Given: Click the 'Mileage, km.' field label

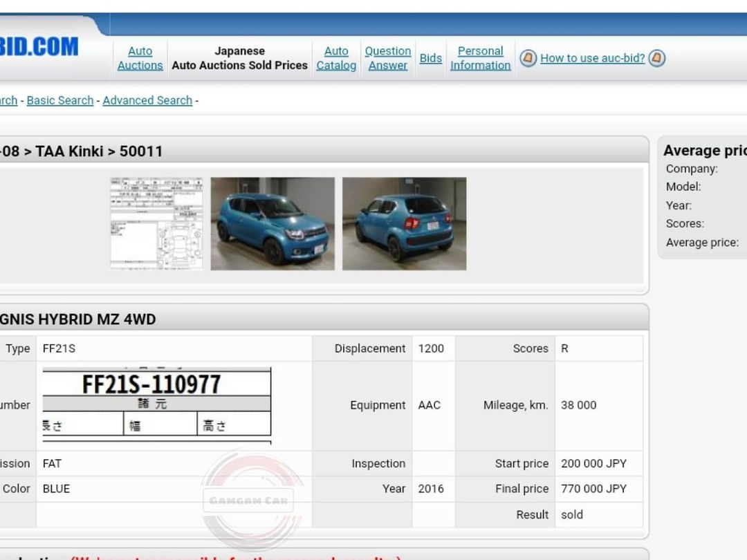Looking at the screenshot, I should pyautogui.click(x=516, y=405).
